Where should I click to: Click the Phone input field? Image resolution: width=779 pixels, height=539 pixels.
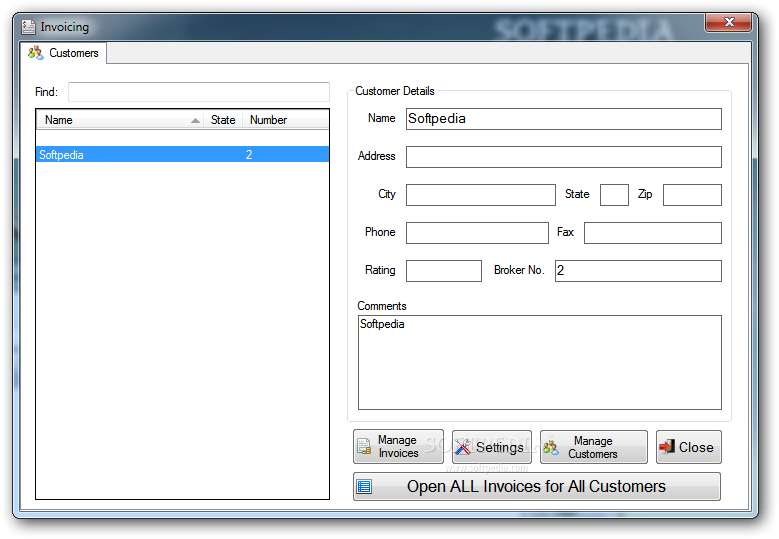pyautogui.click(x=477, y=232)
